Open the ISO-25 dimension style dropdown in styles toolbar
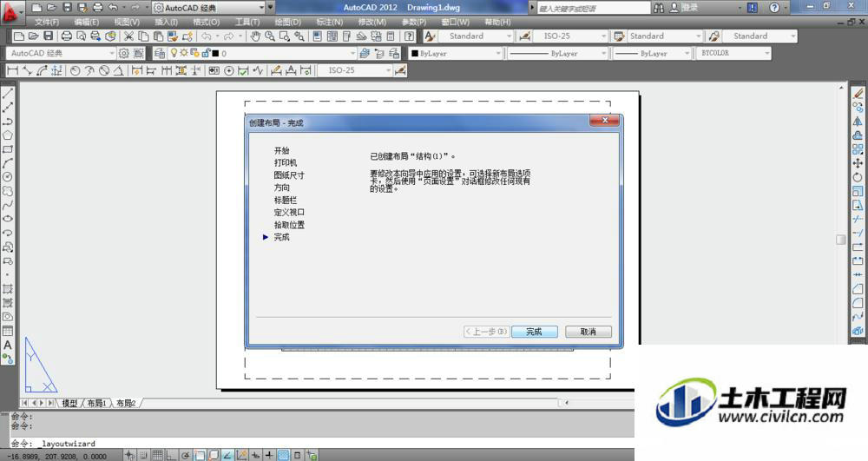868x461 pixels. (x=570, y=36)
